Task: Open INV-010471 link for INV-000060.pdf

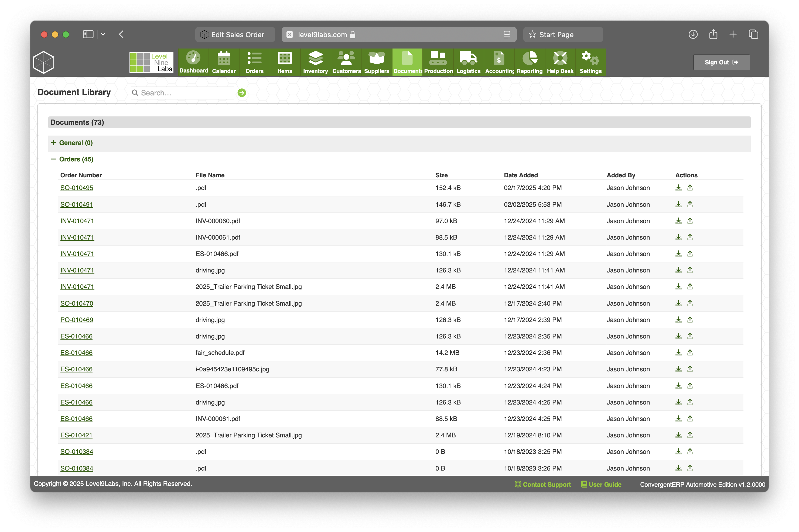Action: click(x=77, y=221)
